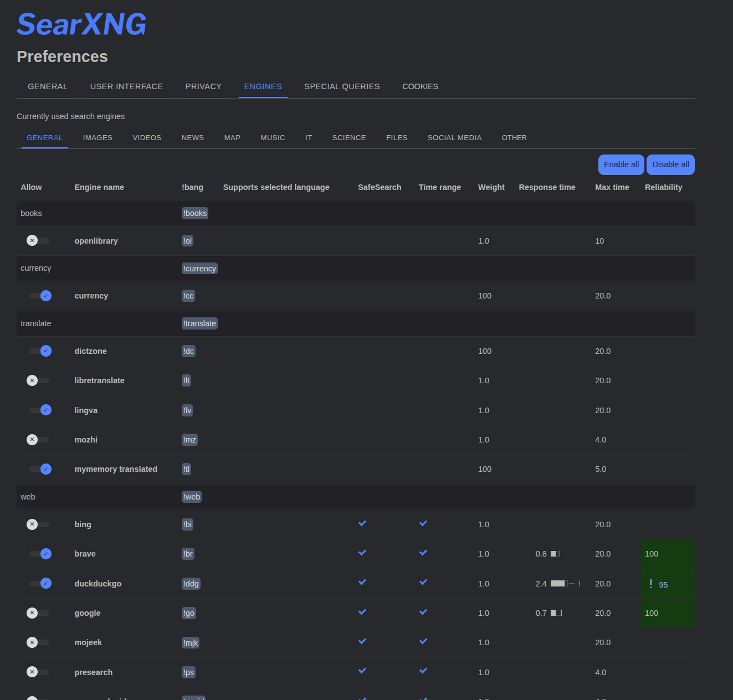Click duckduckgo reliability warning exclamation icon
The image size is (733, 700).
click(650, 584)
